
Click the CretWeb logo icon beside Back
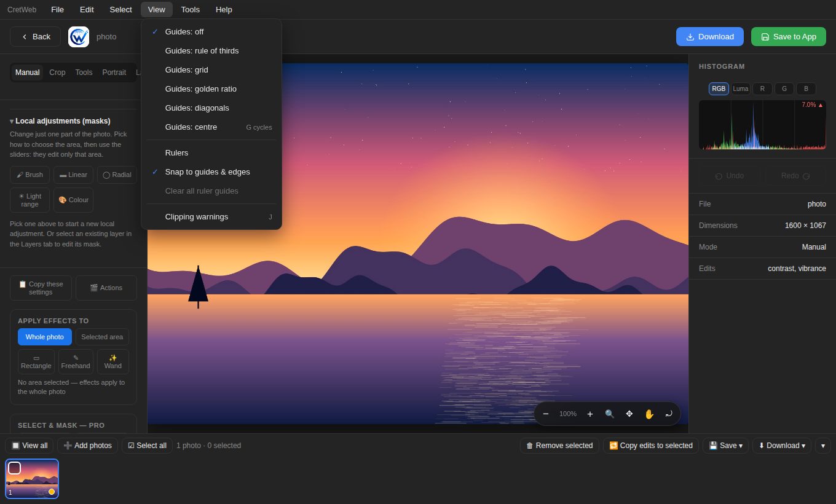click(x=79, y=37)
